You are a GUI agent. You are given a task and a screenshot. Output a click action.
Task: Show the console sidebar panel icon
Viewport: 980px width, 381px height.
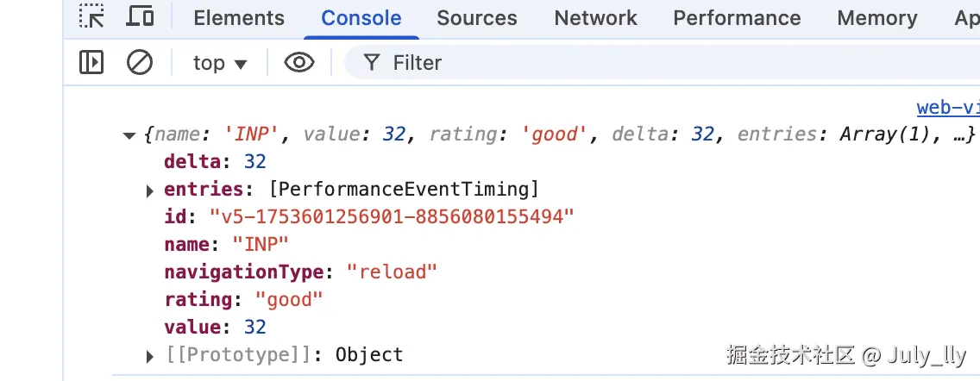click(x=91, y=62)
